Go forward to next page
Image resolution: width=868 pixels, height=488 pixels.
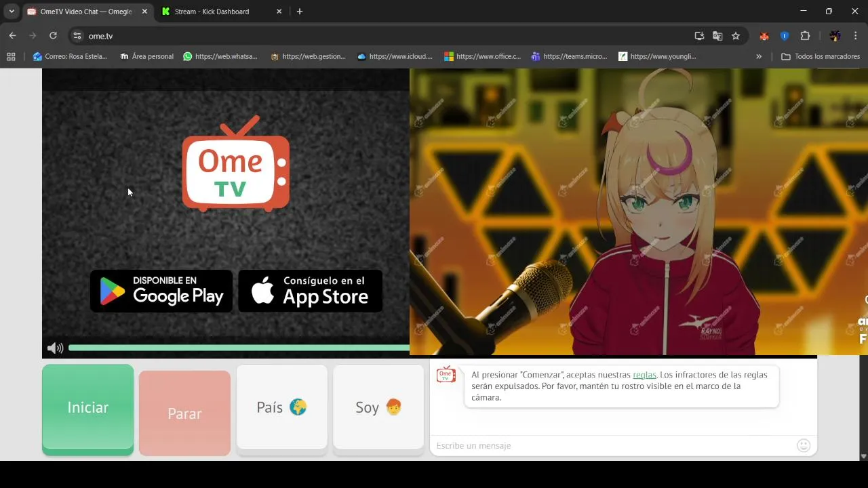[x=33, y=36]
